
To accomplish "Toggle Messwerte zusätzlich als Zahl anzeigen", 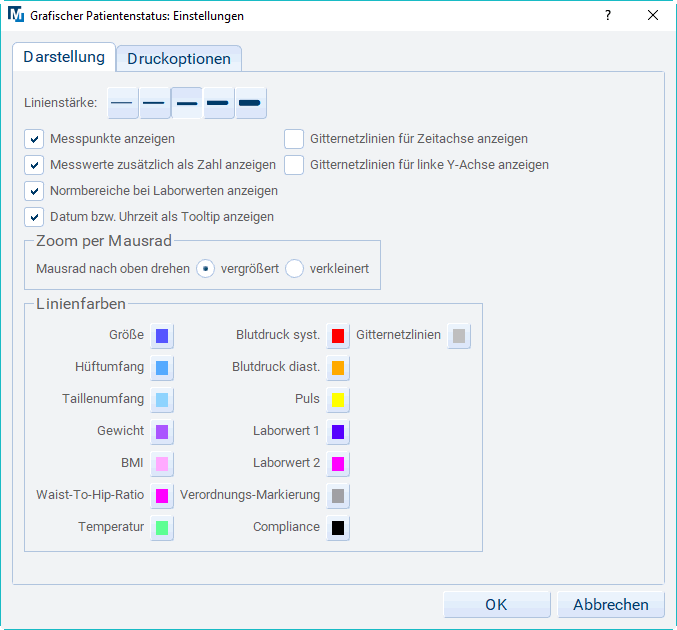I will 34,165.
